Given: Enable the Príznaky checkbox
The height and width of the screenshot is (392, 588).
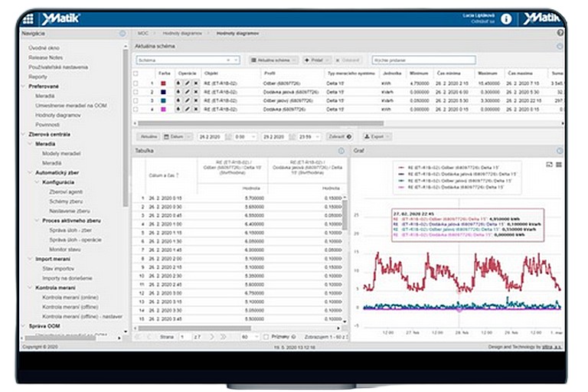Looking at the screenshot, I should [266, 336].
